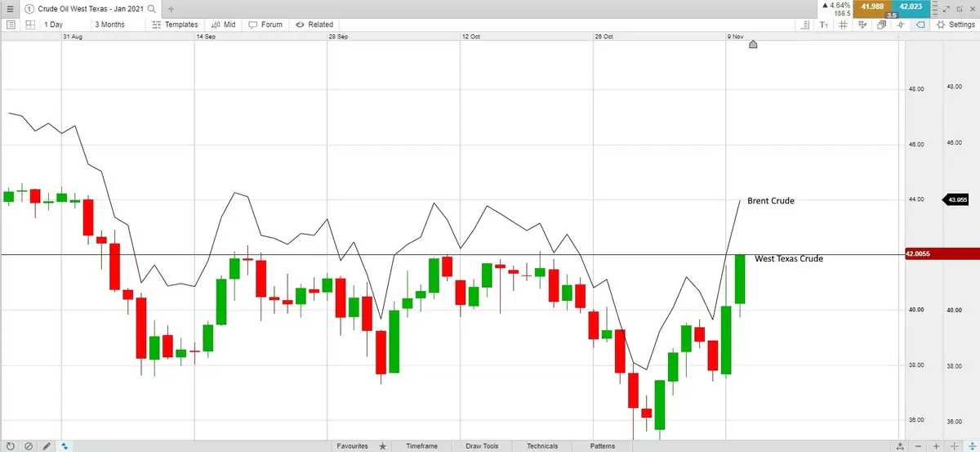Click the star icon beside Favourites
The height and width of the screenshot is (452, 980).
coord(382,446)
